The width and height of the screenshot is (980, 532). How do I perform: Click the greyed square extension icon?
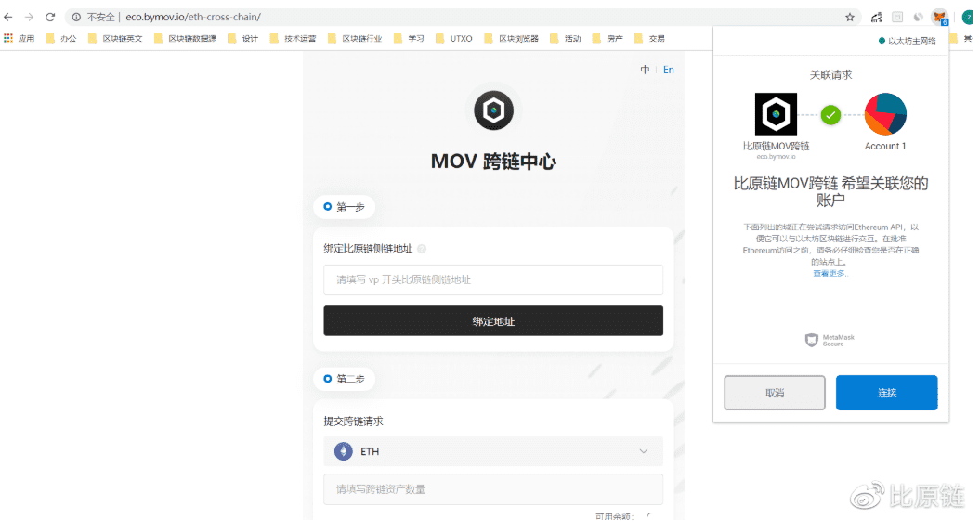[897, 18]
